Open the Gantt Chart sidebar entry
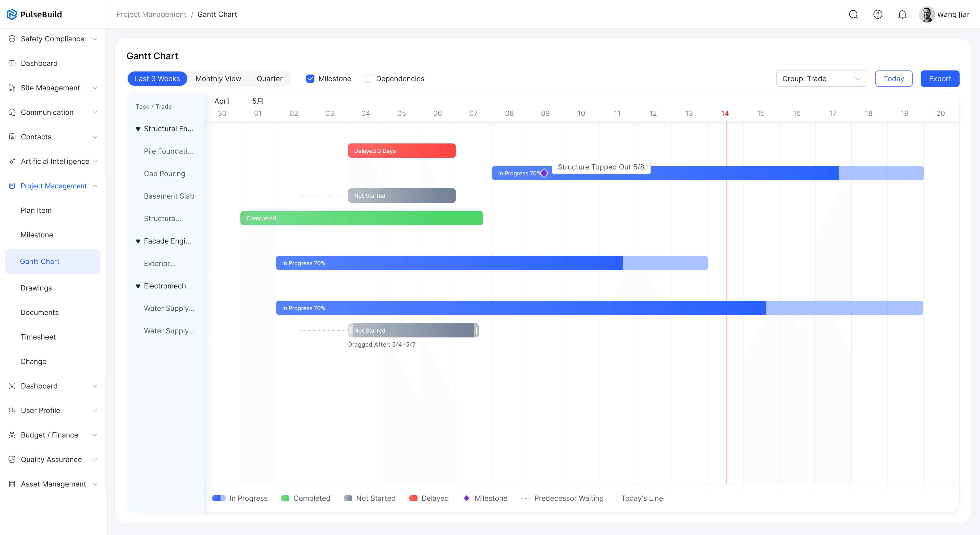Viewport: 980px width, 535px height. point(53,261)
